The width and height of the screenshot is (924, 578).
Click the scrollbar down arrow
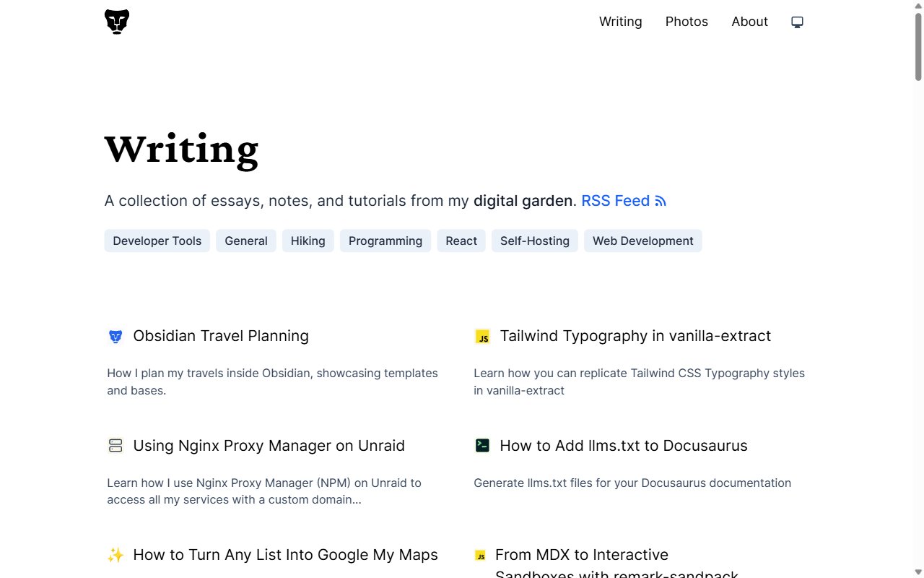(918, 571)
